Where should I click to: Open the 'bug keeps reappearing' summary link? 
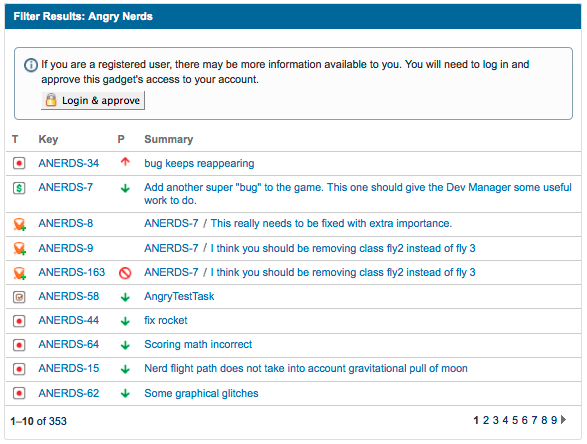pos(199,164)
